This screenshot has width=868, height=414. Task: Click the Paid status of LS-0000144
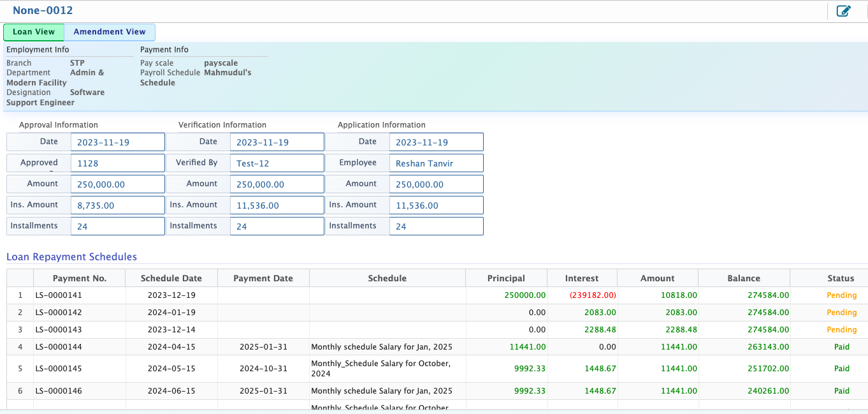pyautogui.click(x=841, y=347)
